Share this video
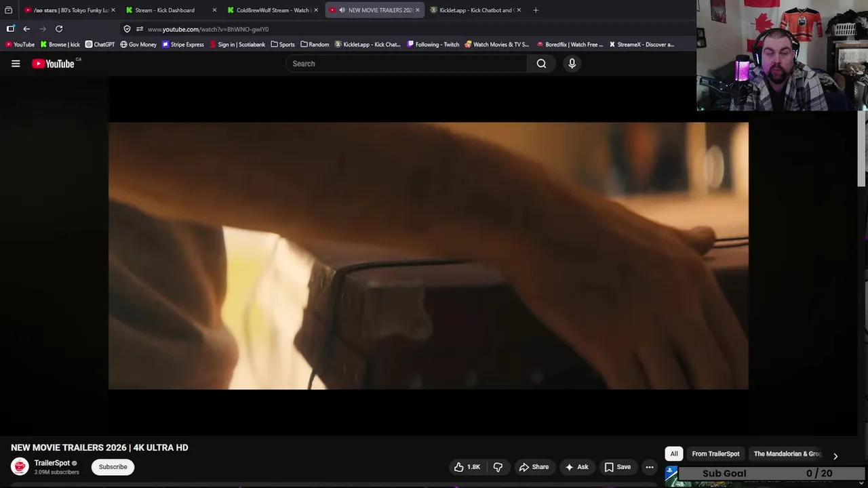 [x=534, y=467]
